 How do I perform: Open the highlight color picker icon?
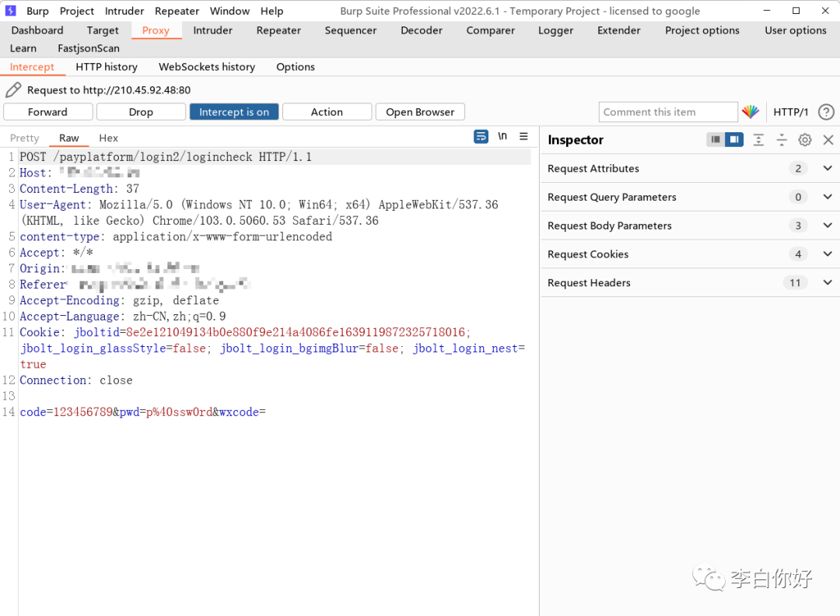(751, 112)
